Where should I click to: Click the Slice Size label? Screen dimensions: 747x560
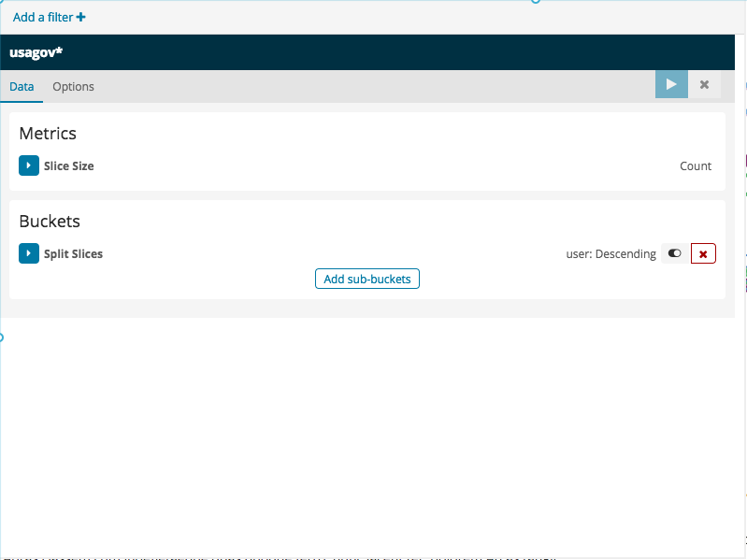[x=69, y=165]
